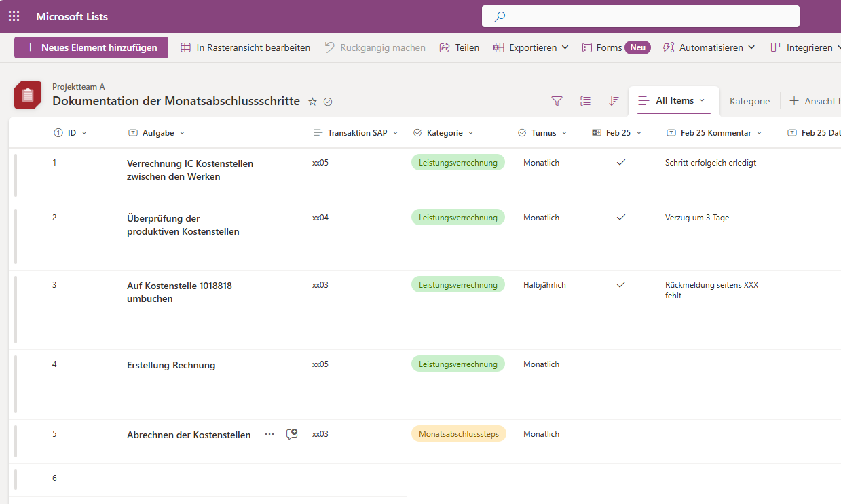Open the app launcher waffle icon
Viewport: 841px width, 504px height.
click(14, 16)
